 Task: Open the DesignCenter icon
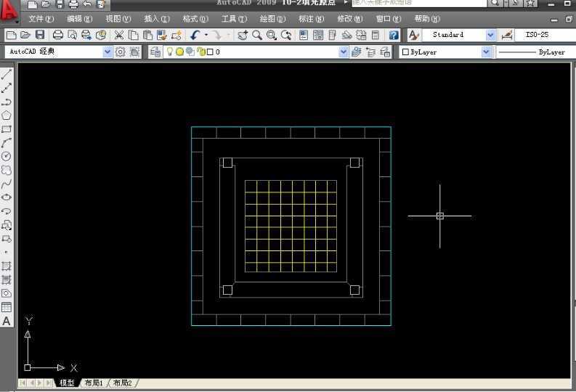tap(318, 36)
